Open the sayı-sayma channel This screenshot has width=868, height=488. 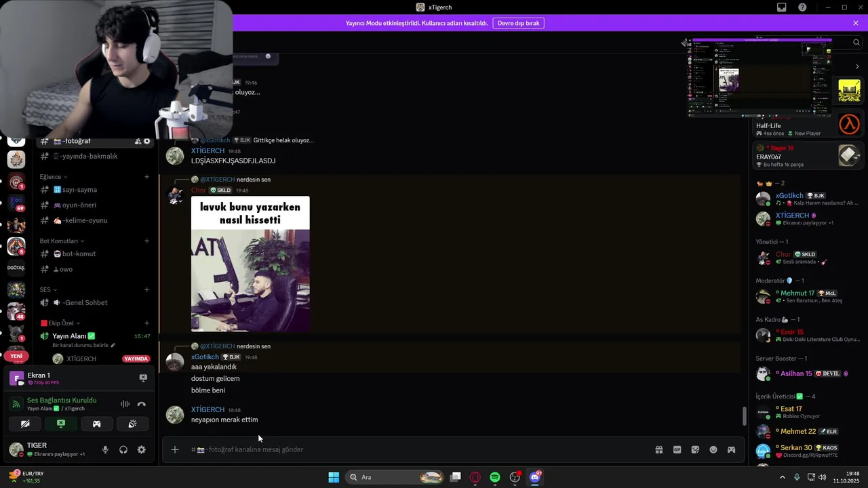(94, 190)
